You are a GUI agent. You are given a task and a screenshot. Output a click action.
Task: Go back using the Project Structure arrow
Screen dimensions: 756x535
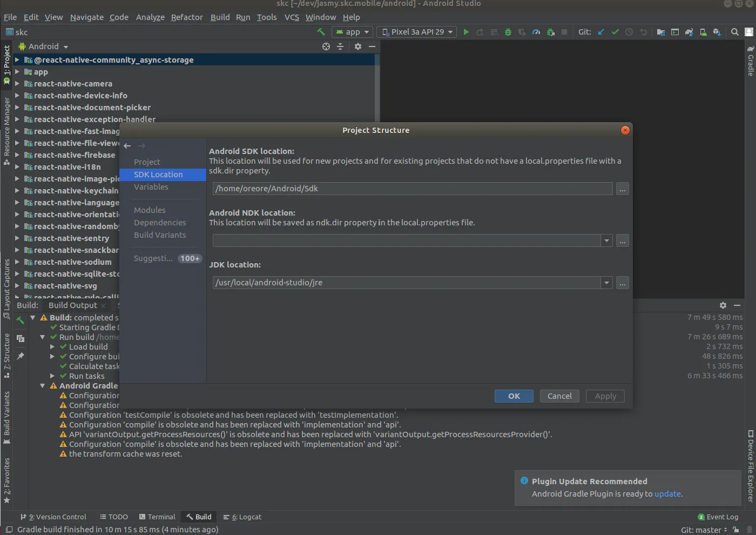[127, 146]
